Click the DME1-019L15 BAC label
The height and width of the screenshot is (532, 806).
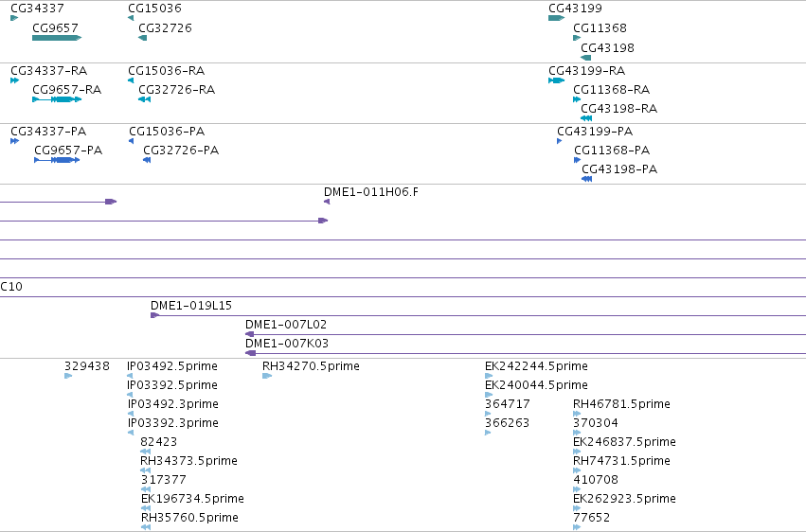(191, 305)
